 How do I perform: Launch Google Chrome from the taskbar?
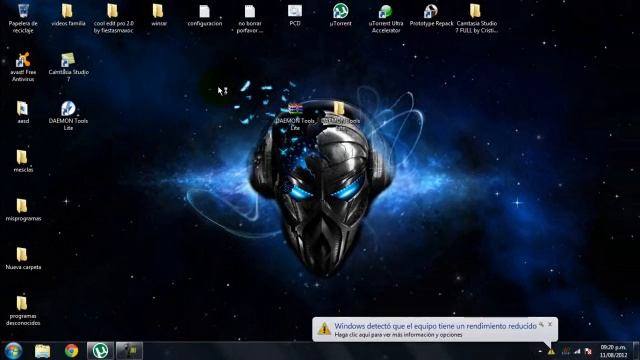71,351
